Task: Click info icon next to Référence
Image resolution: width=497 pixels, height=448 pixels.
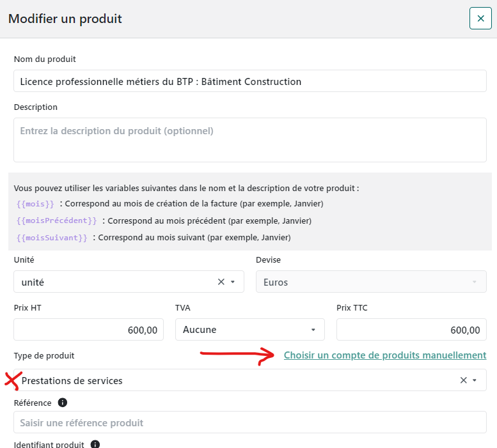Action: coord(63,403)
